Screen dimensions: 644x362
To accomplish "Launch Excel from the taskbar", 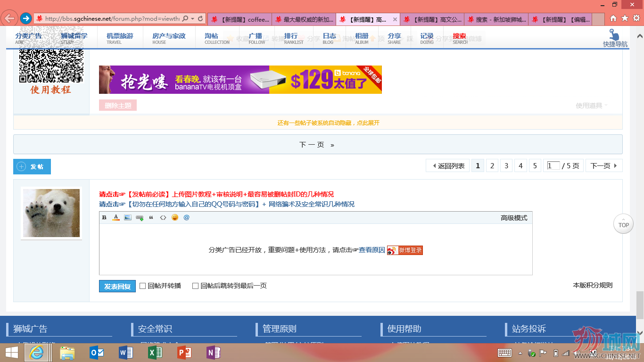I will click(155, 353).
